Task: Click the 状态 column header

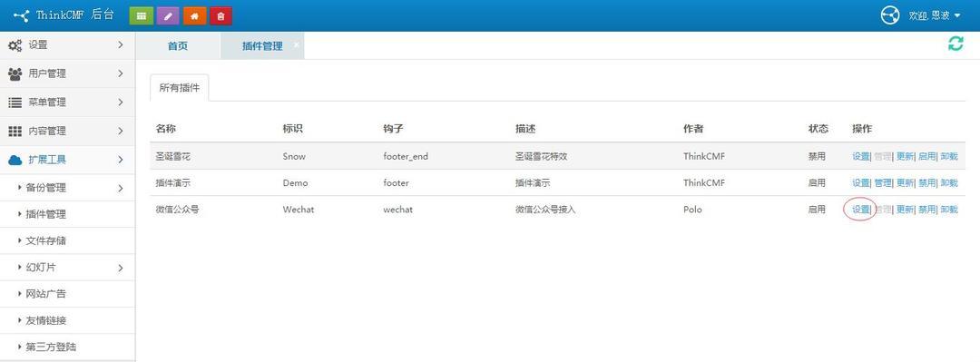Action: 818,129
